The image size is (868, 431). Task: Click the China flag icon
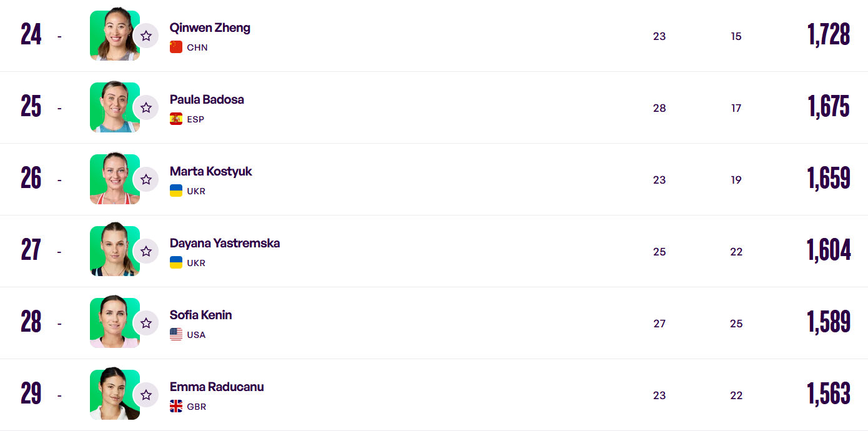coord(176,47)
